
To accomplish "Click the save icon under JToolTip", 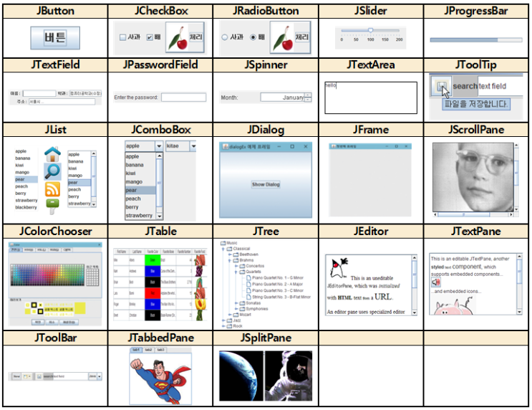I will (x=442, y=86).
